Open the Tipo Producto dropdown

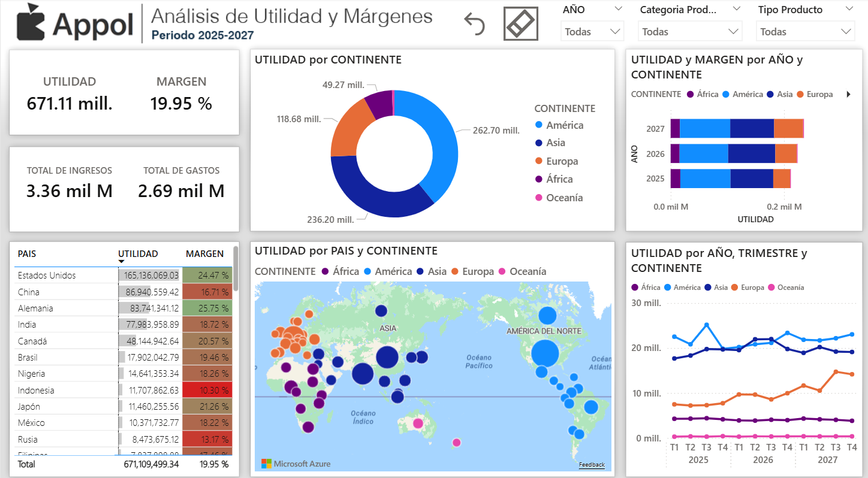point(849,10)
